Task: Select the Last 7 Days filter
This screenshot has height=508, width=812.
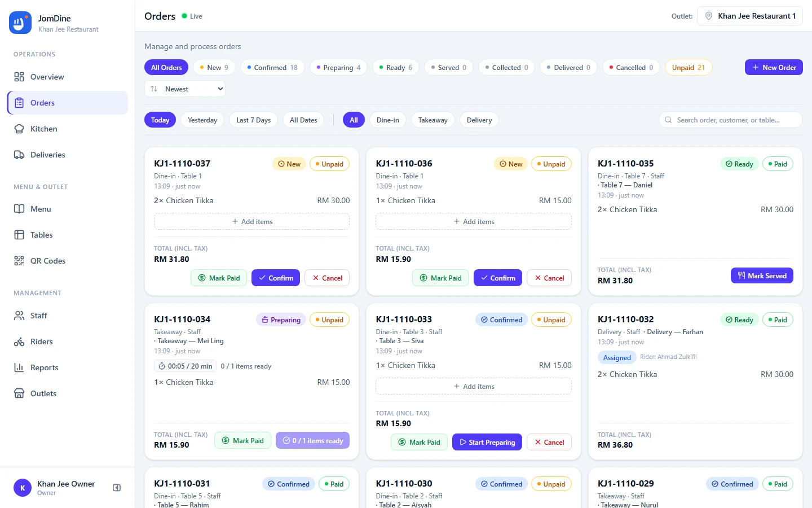Action: [x=253, y=120]
